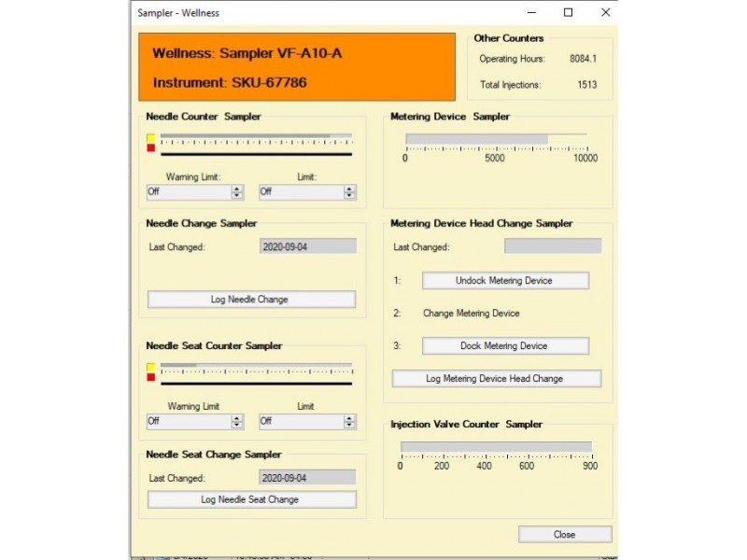Maximize the Sampler - Wellness window
The image size is (747, 560).
pos(569,12)
